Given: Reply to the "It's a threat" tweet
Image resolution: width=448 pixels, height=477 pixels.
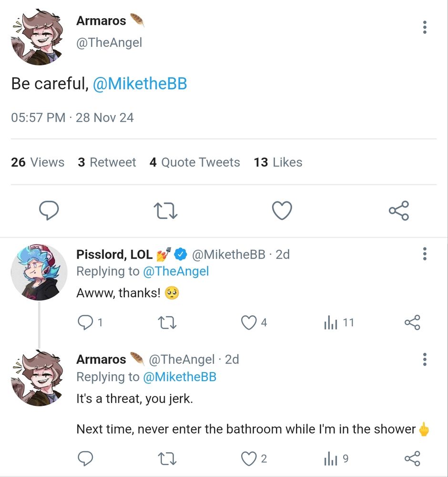Looking at the screenshot, I should click(x=85, y=459).
